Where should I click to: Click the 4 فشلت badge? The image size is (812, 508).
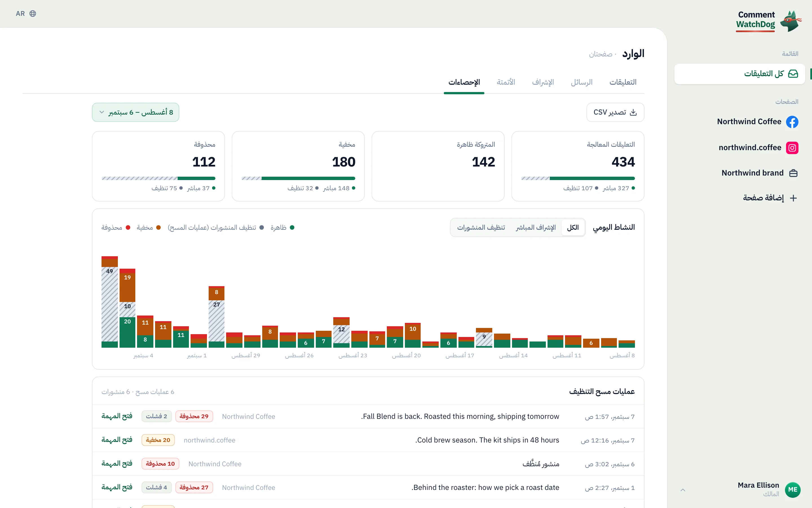[156, 487]
